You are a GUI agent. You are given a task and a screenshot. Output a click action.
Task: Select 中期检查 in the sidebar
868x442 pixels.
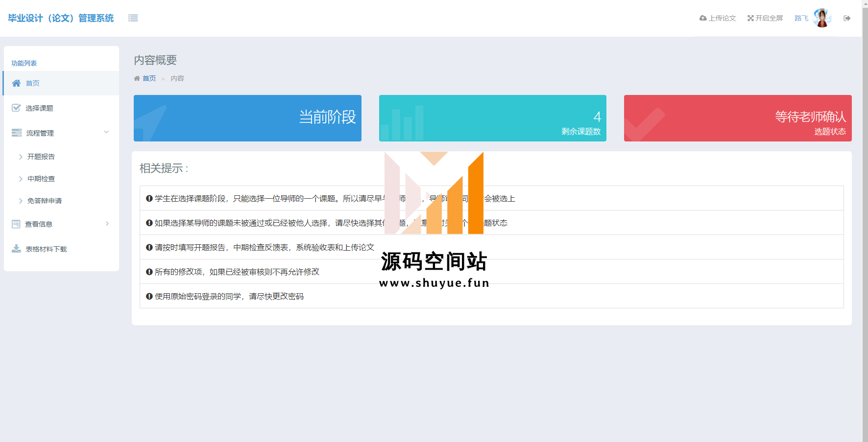pyautogui.click(x=41, y=179)
